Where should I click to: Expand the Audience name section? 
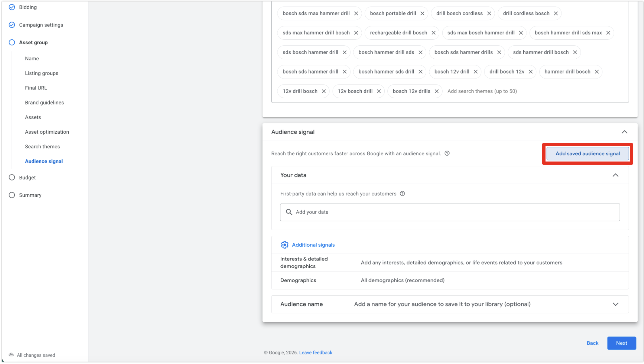point(615,304)
